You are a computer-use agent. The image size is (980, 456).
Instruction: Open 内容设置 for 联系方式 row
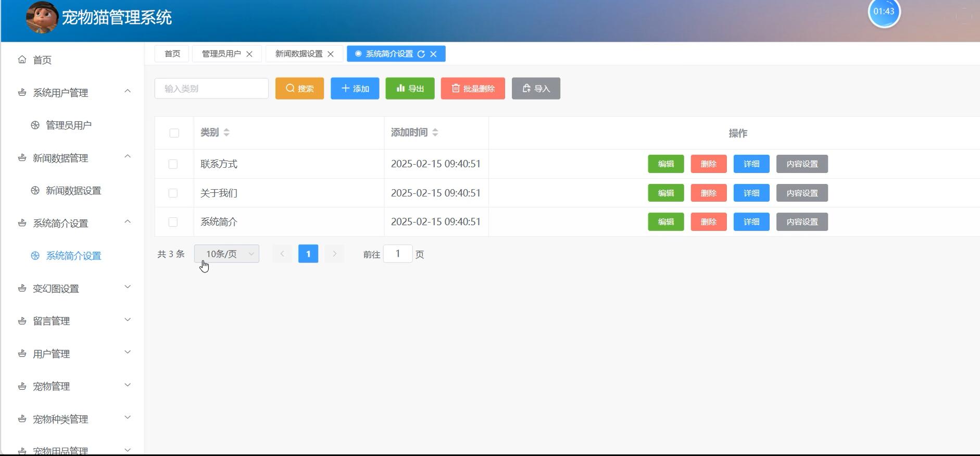tap(802, 164)
